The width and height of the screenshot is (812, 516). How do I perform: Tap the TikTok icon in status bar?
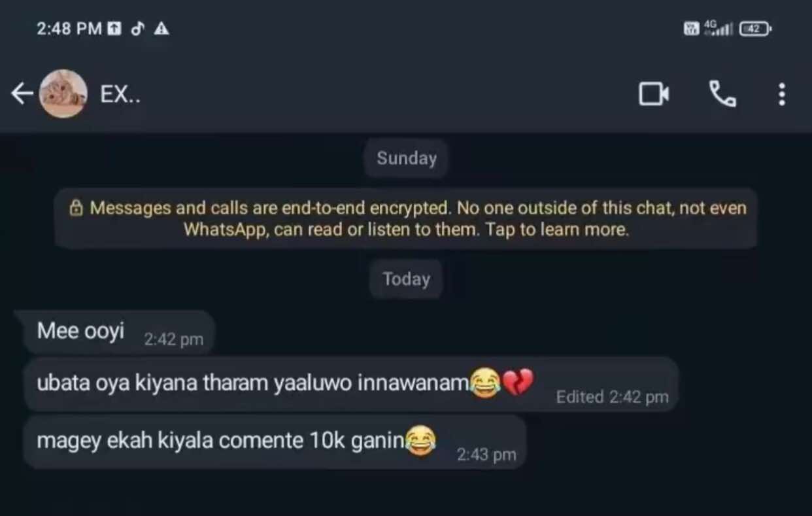click(137, 29)
